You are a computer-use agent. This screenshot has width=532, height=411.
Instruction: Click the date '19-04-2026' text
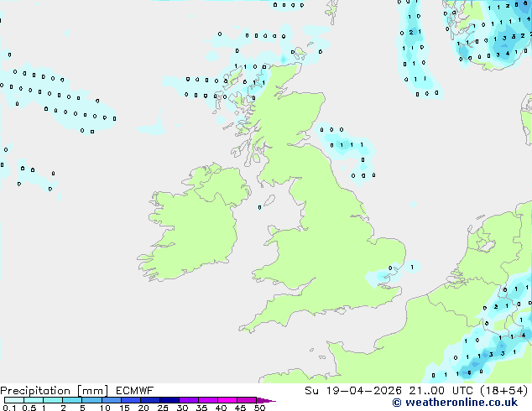pyautogui.click(x=363, y=391)
